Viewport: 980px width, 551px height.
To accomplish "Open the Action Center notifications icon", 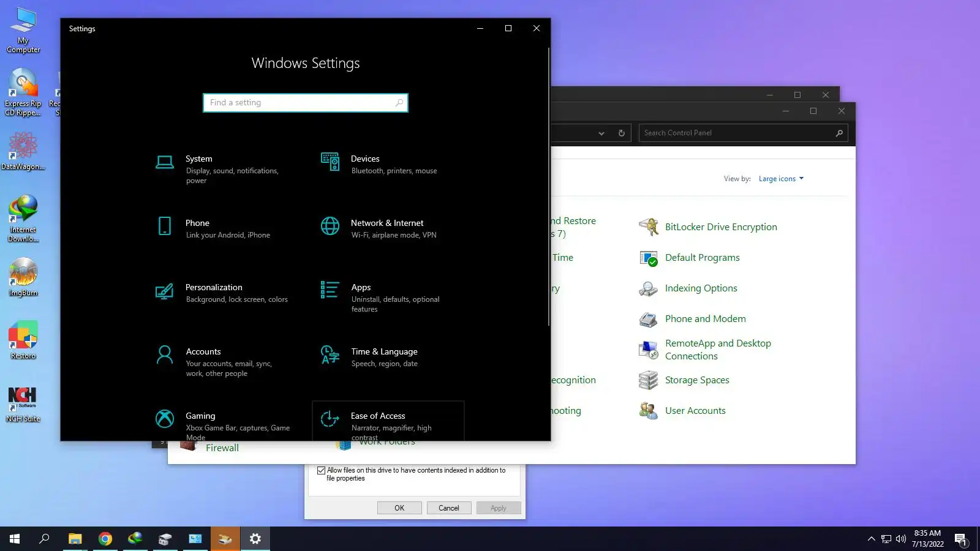I will pyautogui.click(x=960, y=539).
